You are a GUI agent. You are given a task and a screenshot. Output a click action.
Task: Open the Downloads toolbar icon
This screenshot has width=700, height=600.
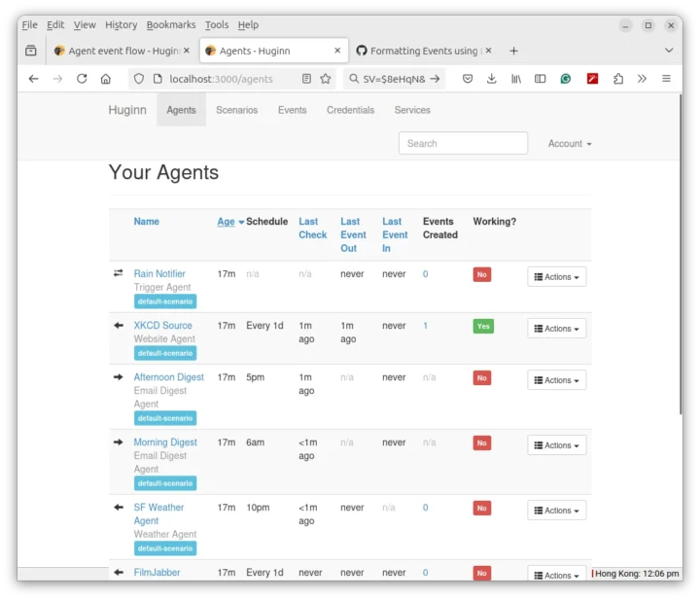tap(492, 79)
